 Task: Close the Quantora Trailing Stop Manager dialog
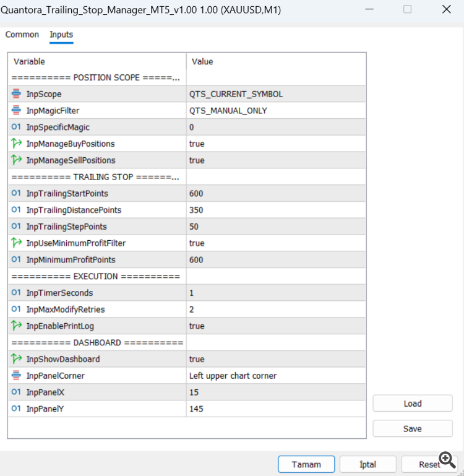click(447, 9)
